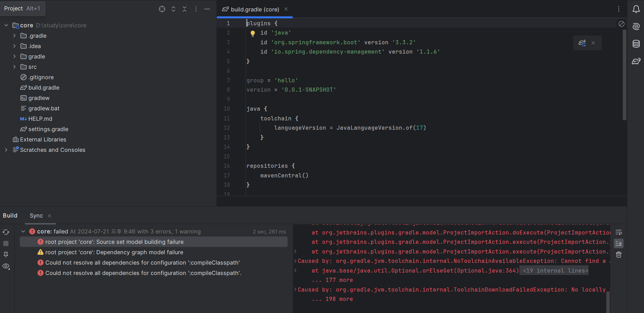Expand the gradle folder

[14, 56]
